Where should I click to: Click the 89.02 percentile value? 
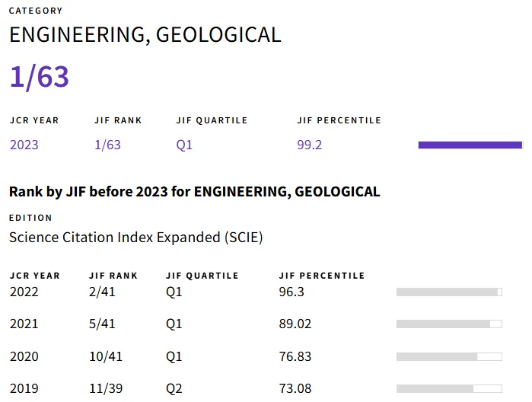click(x=295, y=324)
